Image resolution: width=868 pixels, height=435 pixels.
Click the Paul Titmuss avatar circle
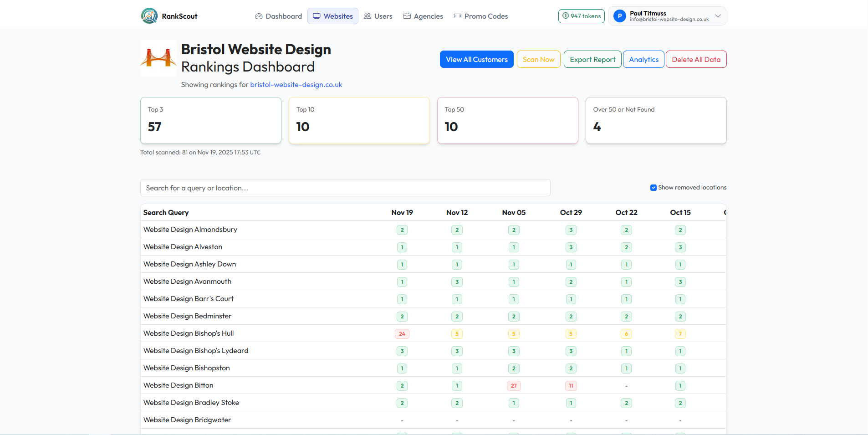click(x=619, y=16)
